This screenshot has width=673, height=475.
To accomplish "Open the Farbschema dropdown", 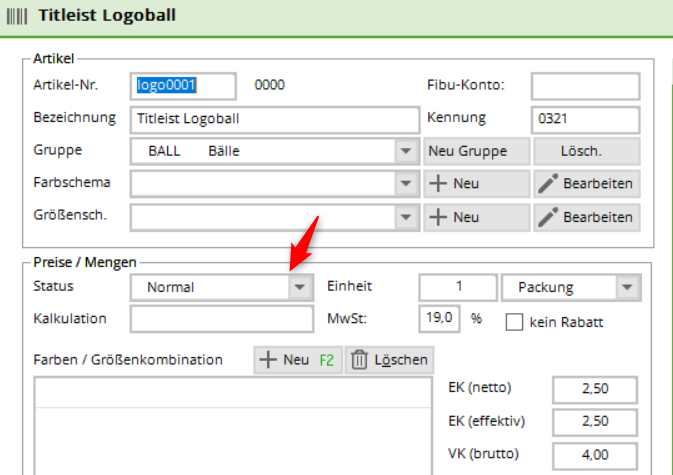I will coord(275,184).
